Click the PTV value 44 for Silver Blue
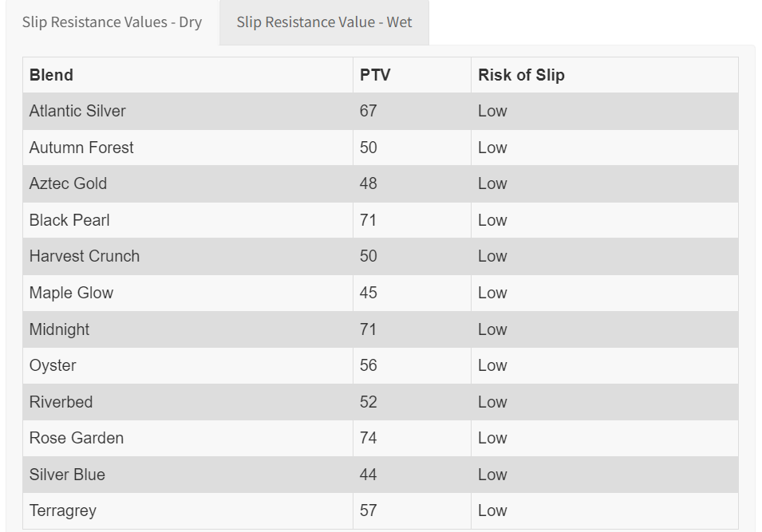This screenshot has height=532, width=762. point(369,475)
